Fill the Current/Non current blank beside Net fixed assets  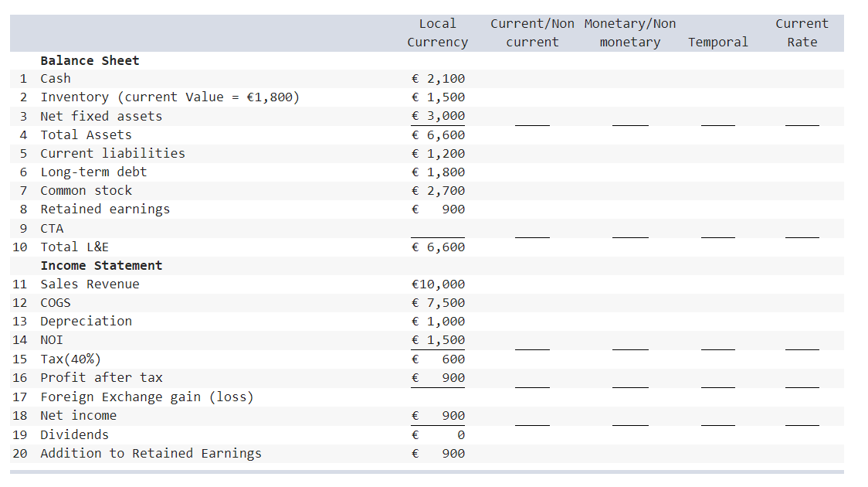pos(532,122)
